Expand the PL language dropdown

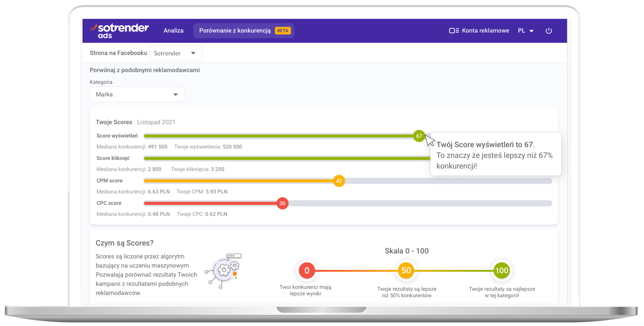click(x=526, y=31)
